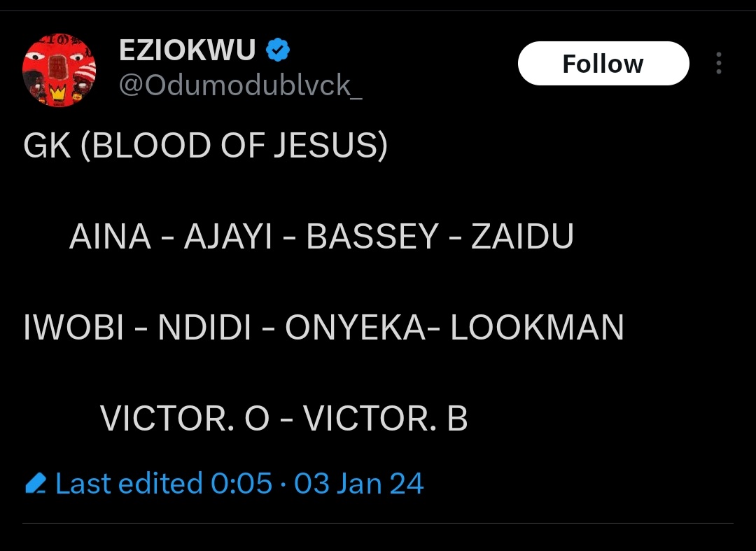This screenshot has width=756, height=551.
Task: Click the 03 Jan 24 date
Action: tap(358, 484)
